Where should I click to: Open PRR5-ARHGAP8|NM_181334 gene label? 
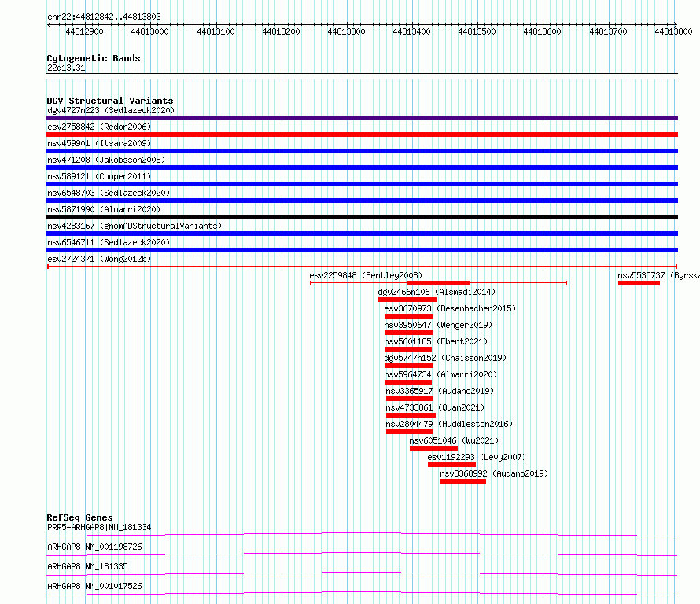(99, 527)
